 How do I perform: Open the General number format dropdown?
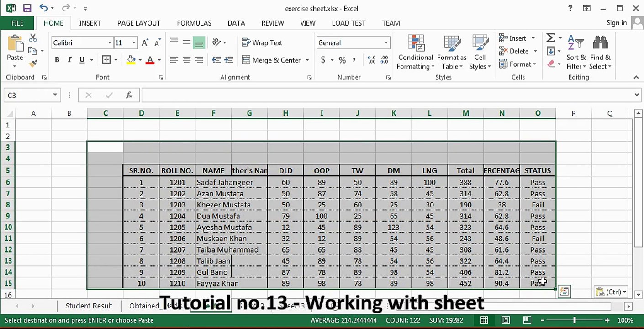pyautogui.click(x=386, y=42)
